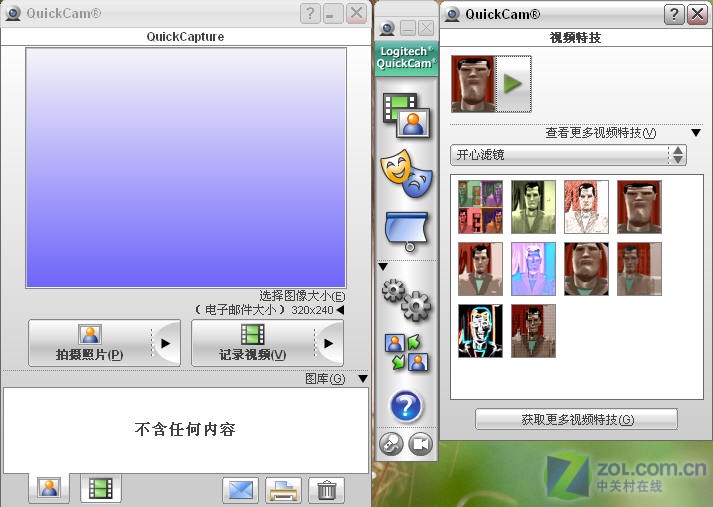Click the QuickCapture camera preview area
Image resolution: width=713 pixels, height=507 pixels.
pyautogui.click(x=186, y=168)
